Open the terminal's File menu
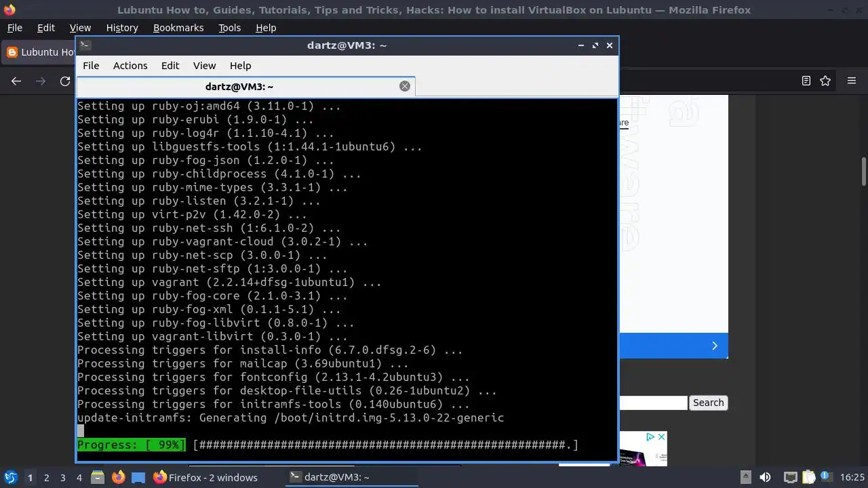The width and height of the screenshot is (868, 488). coord(91,66)
